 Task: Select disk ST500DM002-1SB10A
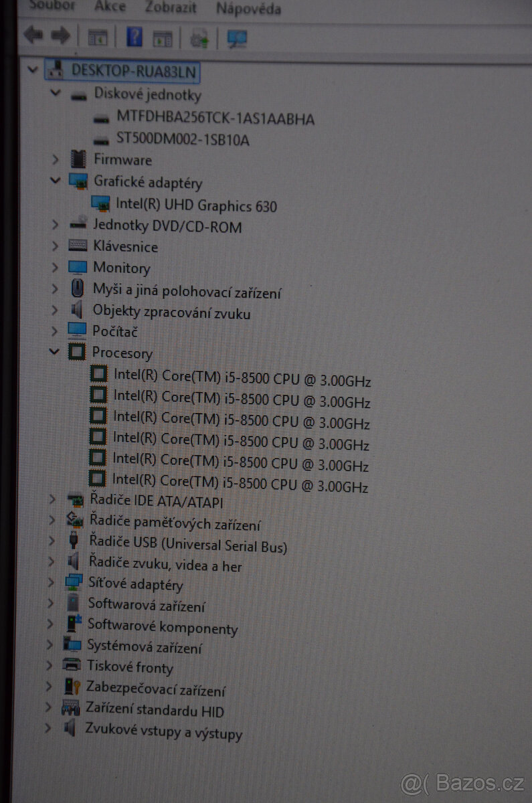coord(183,140)
